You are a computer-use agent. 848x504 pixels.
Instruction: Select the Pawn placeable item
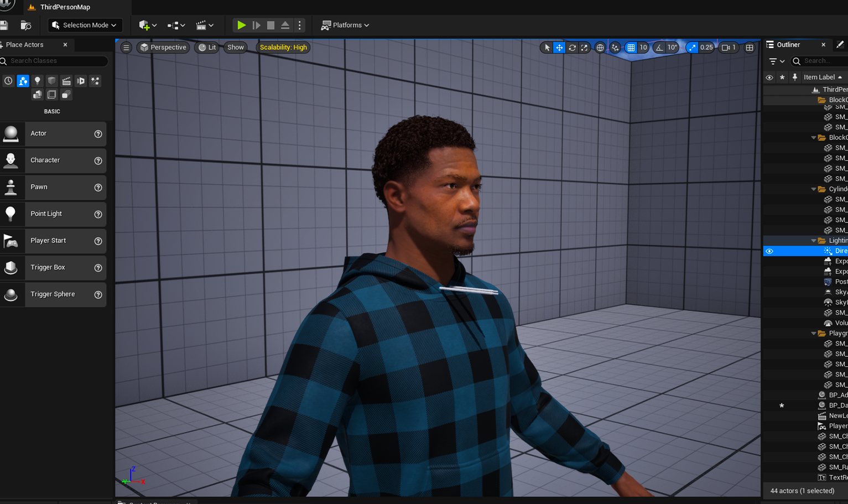[53, 187]
